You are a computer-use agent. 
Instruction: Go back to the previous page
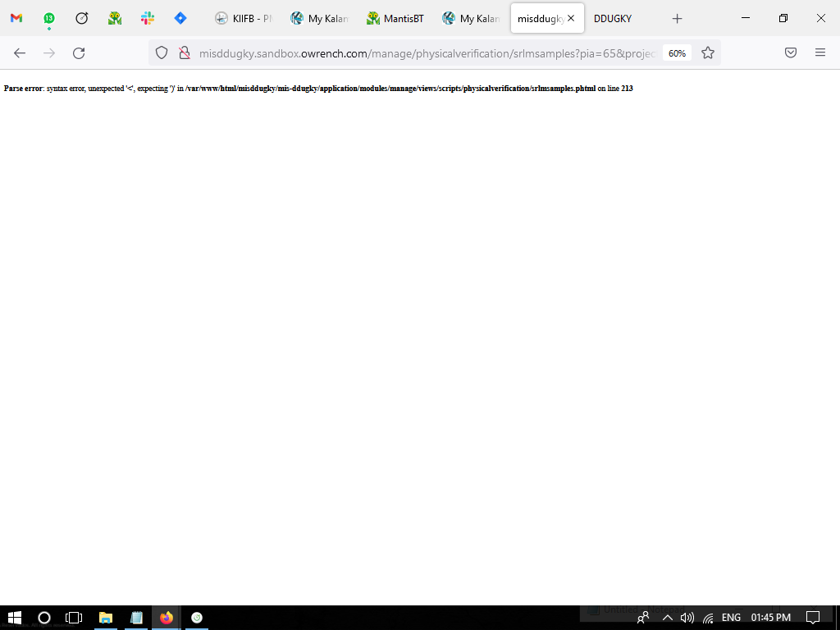pyautogui.click(x=20, y=53)
